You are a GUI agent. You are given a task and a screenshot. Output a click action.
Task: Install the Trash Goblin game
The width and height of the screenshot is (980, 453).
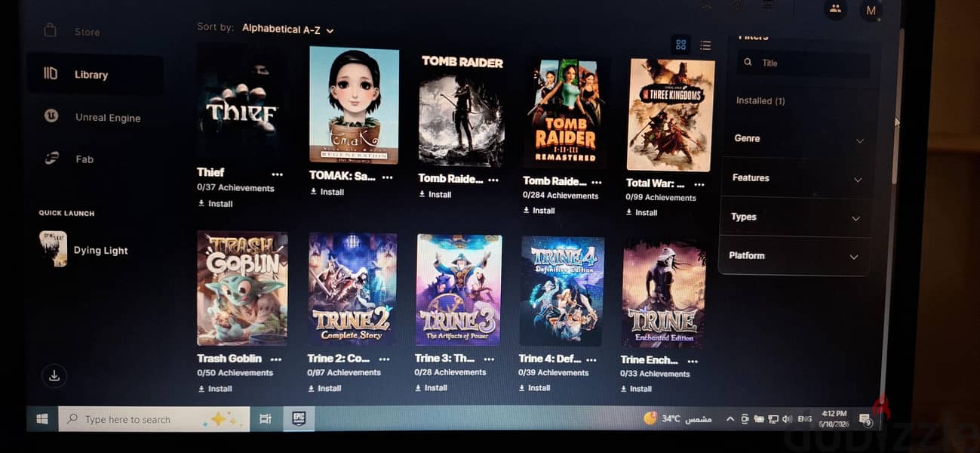point(216,389)
